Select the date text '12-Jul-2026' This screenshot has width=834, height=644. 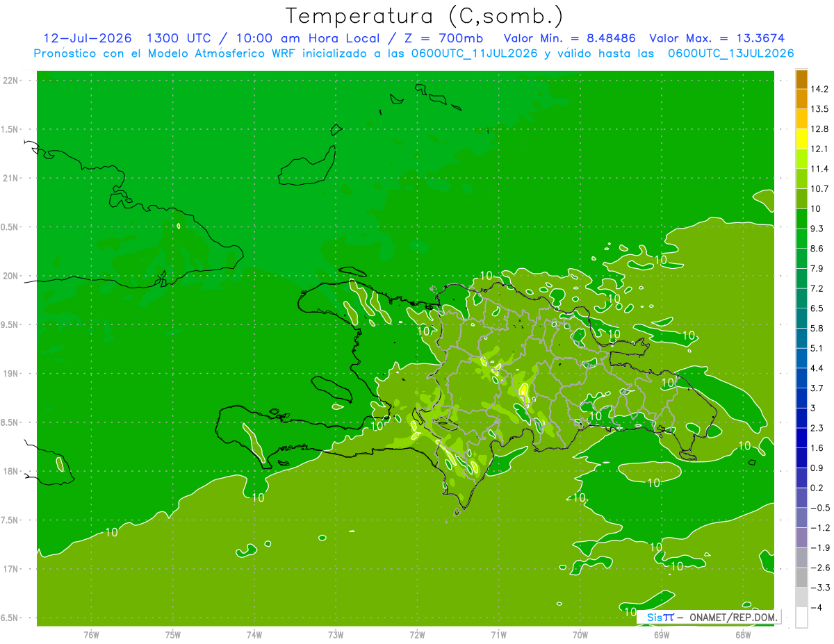pos(88,38)
